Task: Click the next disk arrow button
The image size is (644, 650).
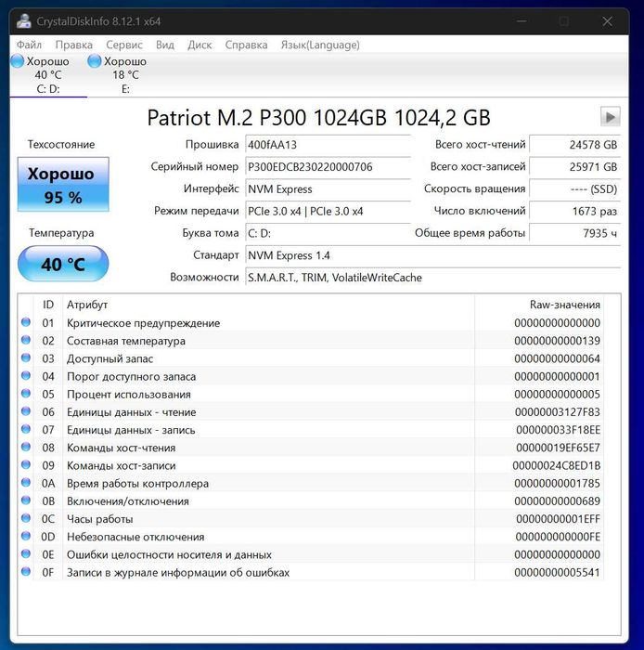Action: 610,116
